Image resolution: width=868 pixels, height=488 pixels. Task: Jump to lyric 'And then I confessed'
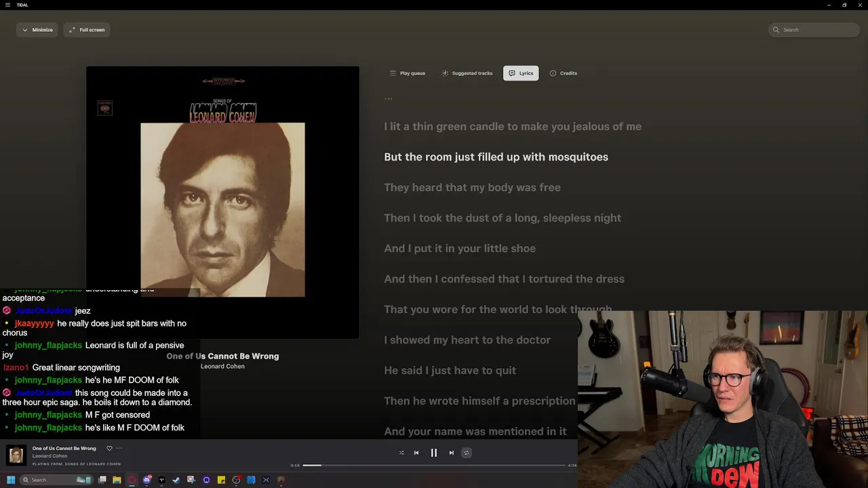[x=504, y=279]
